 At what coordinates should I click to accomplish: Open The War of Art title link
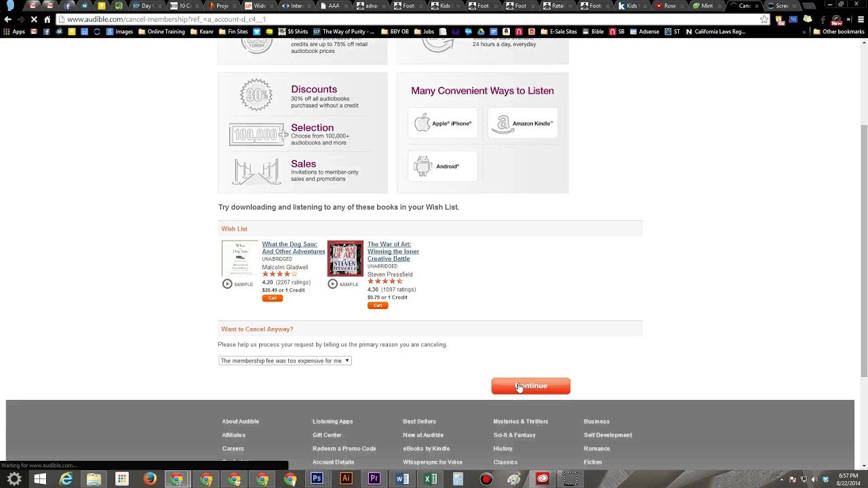point(393,251)
